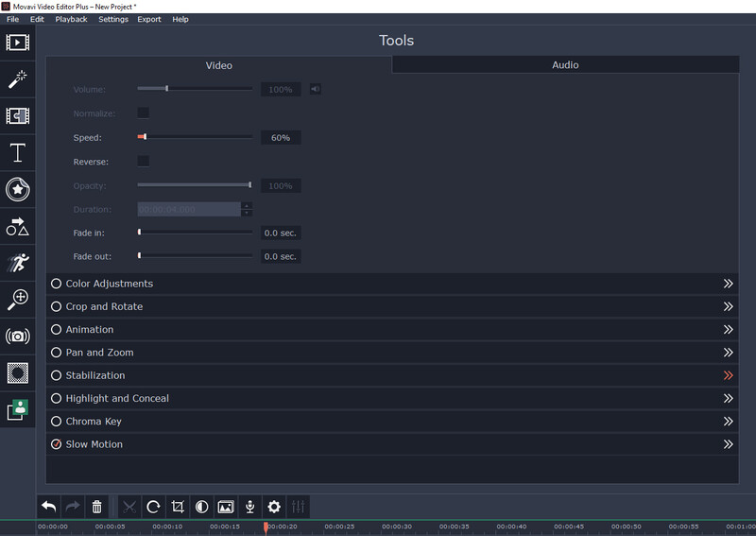Image resolution: width=756 pixels, height=536 pixels.
Task: Expand the Stabilization section arrows
Action: point(728,375)
